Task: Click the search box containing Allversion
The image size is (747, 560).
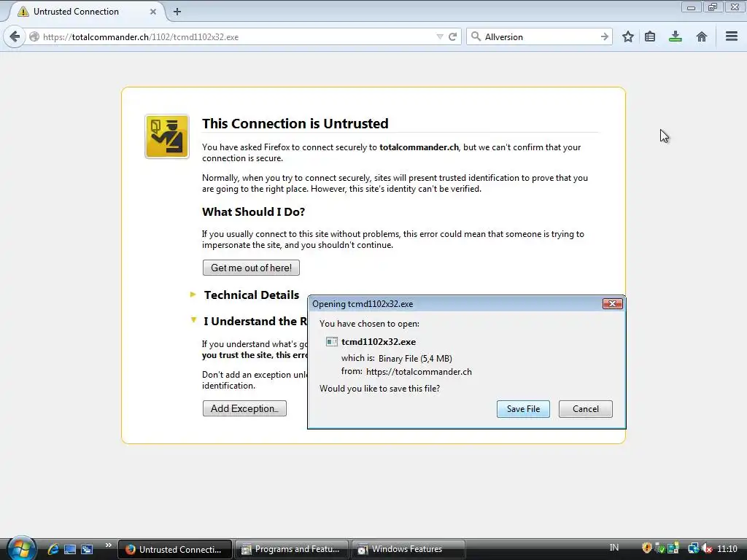Action: (541, 36)
